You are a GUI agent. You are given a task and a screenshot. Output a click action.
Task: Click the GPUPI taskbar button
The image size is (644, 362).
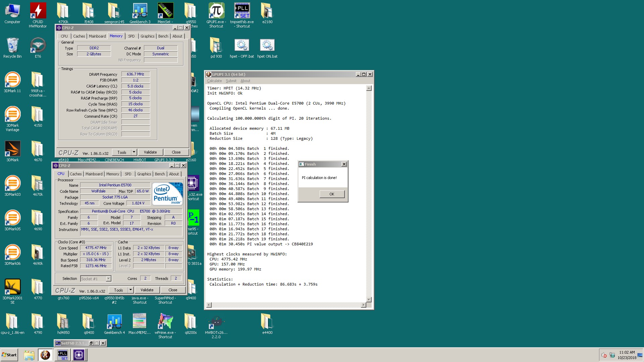[x=45, y=355]
